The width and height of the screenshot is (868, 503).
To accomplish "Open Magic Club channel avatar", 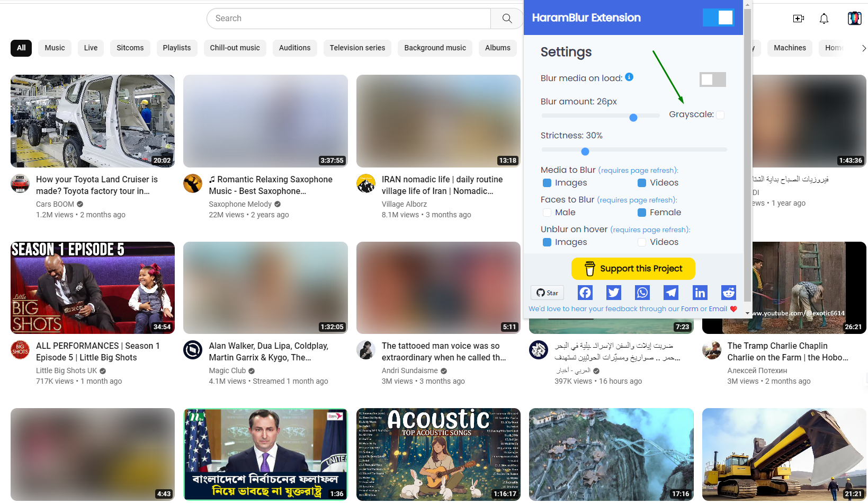I will coord(193,350).
